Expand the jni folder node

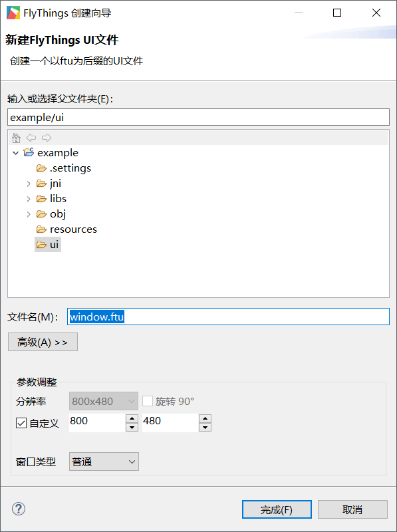[29, 184]
